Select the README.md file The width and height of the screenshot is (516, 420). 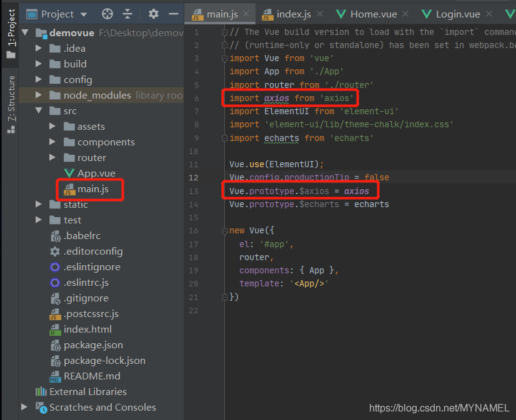pos(92,376)
